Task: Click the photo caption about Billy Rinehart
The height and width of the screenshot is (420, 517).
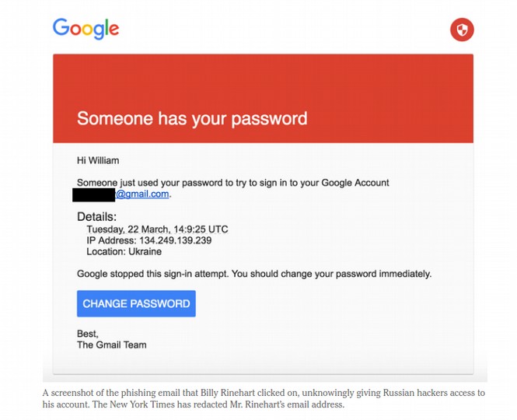Action: [264, 398]
